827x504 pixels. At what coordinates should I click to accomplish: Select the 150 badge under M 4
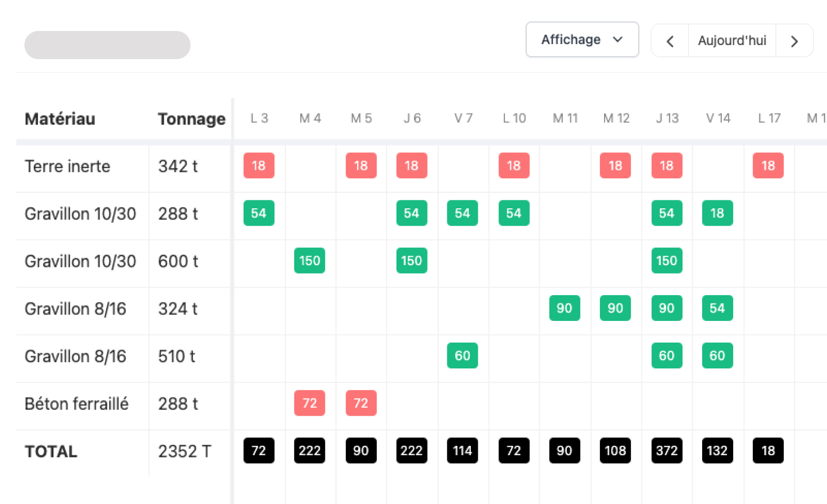pyautogui.click(x=309, y=260)
